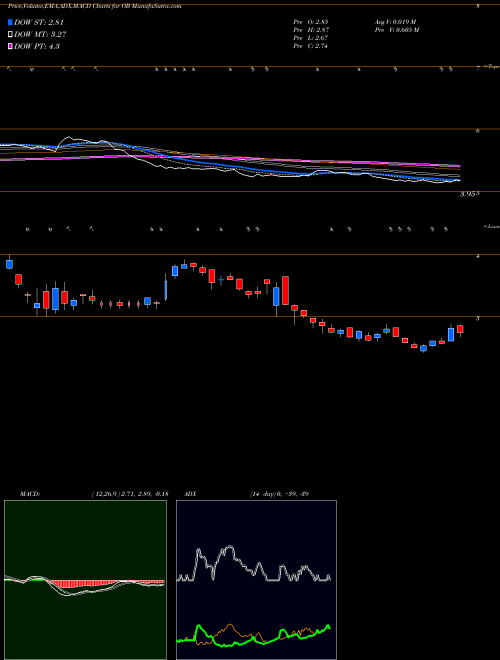Click the 'Pre L: 2.67' low value

tap(311, 38)
